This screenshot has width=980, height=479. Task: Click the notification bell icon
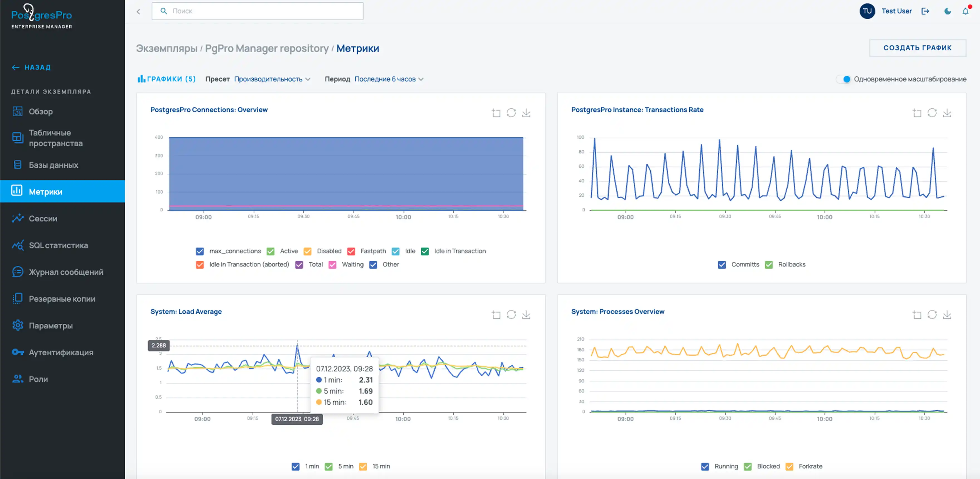point(966,11)
